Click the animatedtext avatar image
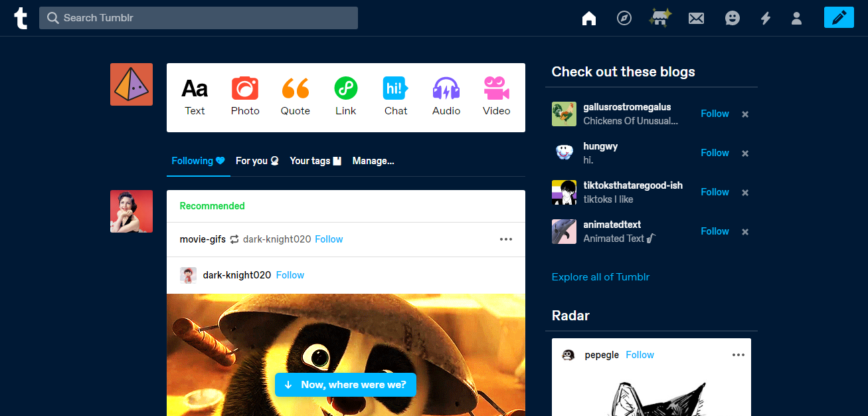Image resolution: width=868 pixels, height=416 pixels. pos(564,231)
